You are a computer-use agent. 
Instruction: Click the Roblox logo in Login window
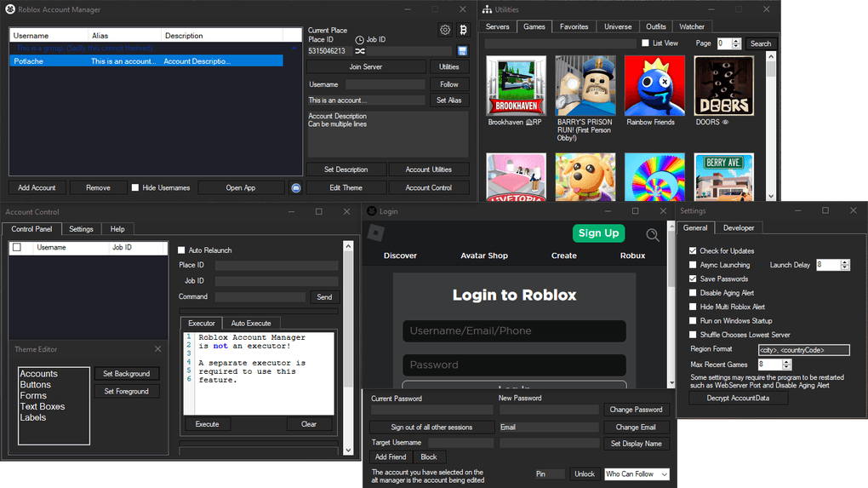click(376, 233)
